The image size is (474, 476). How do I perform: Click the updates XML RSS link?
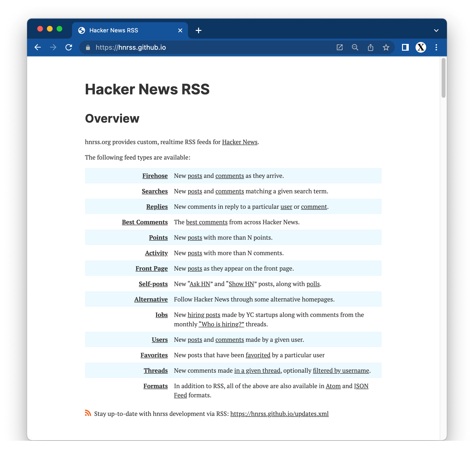point(279,413)
